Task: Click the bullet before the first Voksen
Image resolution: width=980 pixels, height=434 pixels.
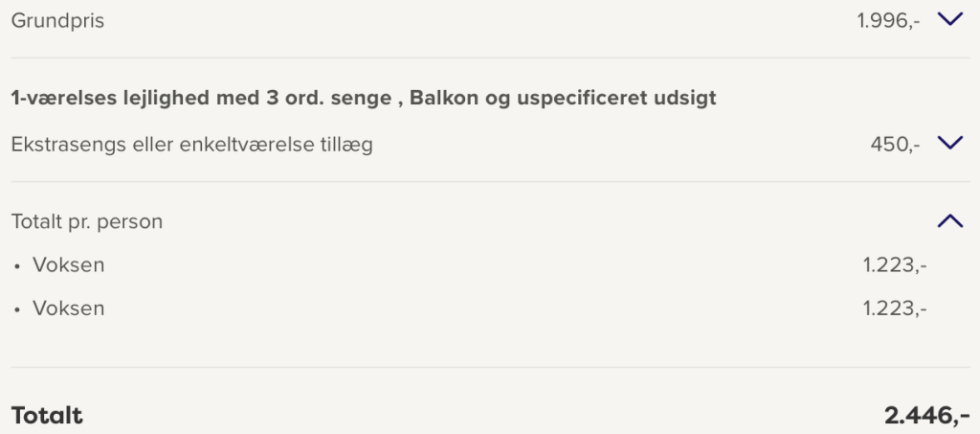Action: pos(17,267)
